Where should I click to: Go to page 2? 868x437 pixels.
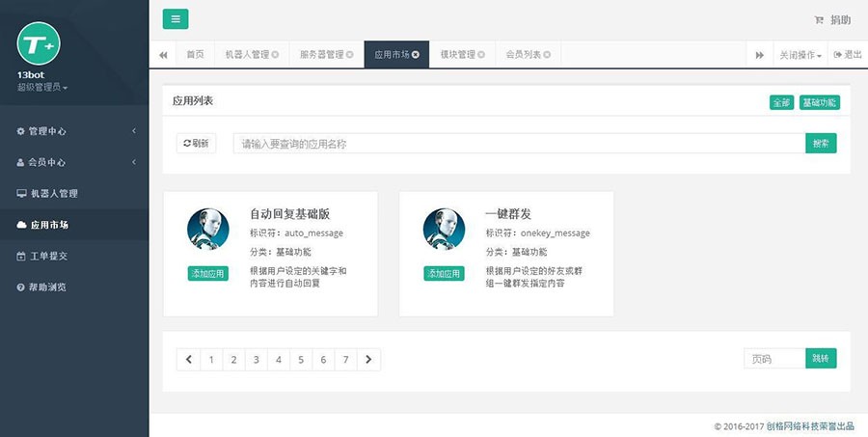(234, 360)
